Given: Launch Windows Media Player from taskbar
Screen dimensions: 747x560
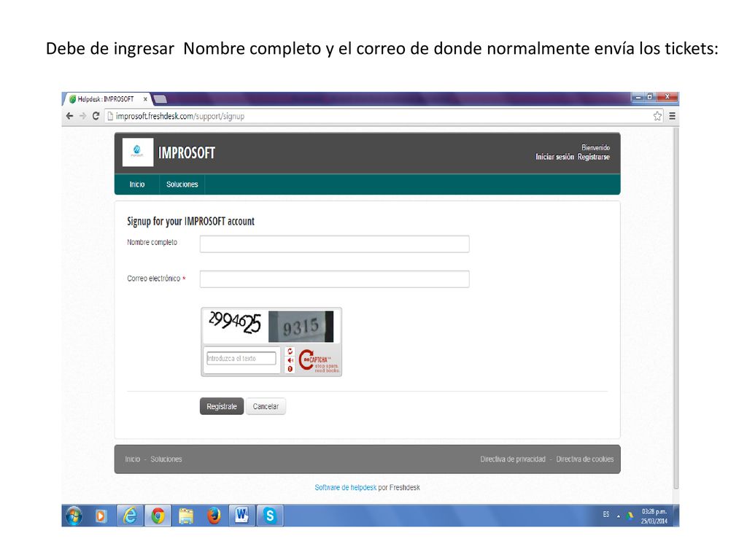Looking at the screenshot, I should 101,516.
